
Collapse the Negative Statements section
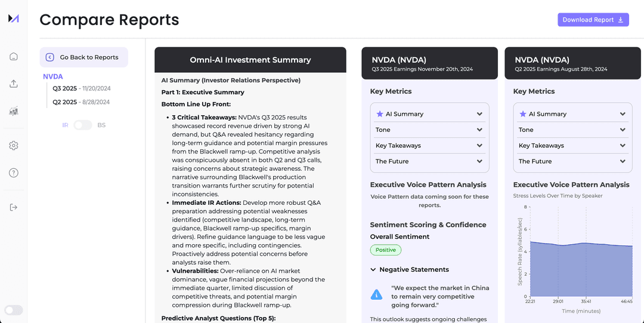pyautogui.click(x=374, y=270)
